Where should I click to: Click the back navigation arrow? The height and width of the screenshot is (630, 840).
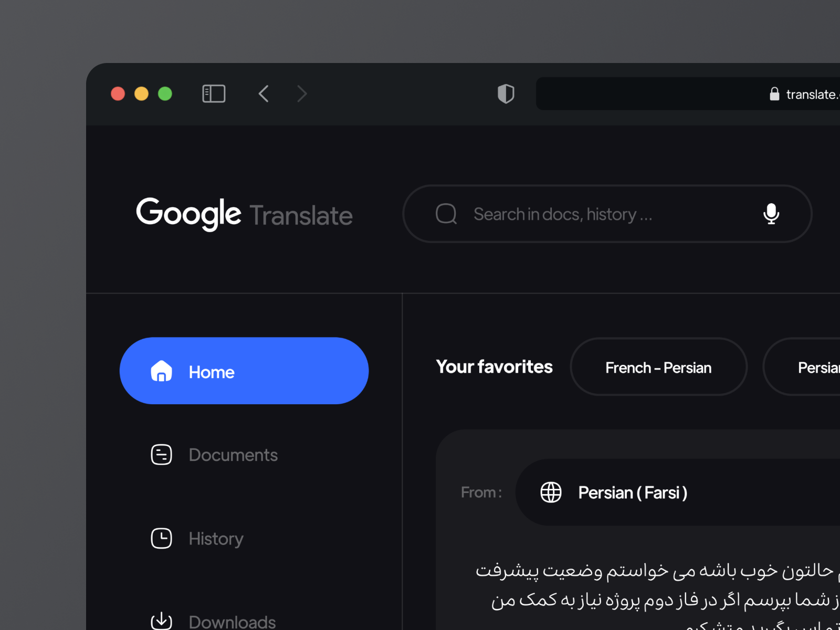(x=264, y=93)
